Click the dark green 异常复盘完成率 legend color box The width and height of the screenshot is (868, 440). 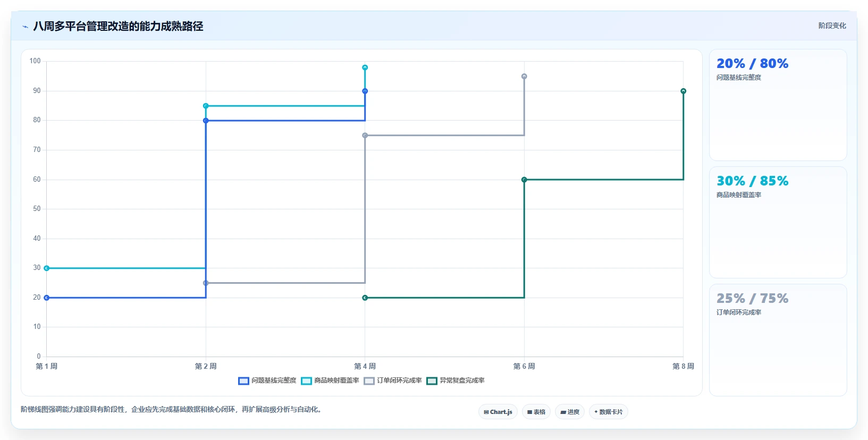(432, 381)
